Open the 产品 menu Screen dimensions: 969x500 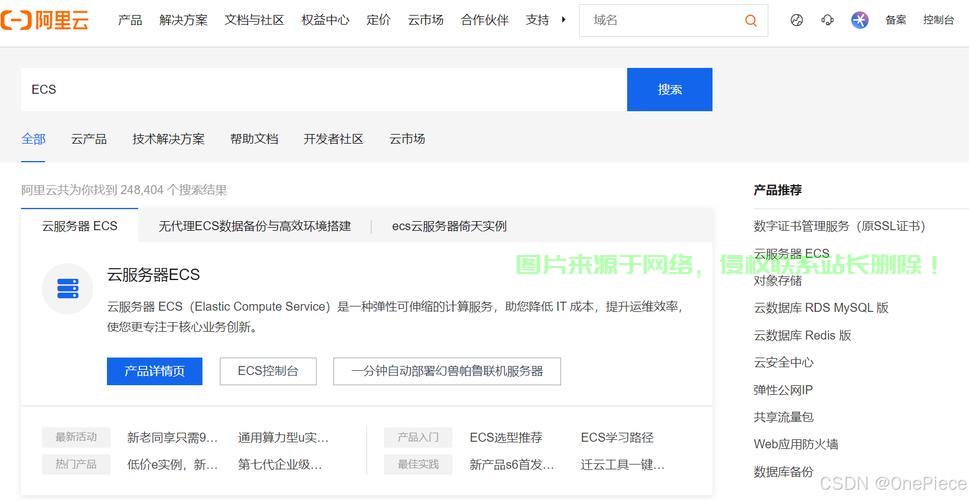tap(130, 20)
